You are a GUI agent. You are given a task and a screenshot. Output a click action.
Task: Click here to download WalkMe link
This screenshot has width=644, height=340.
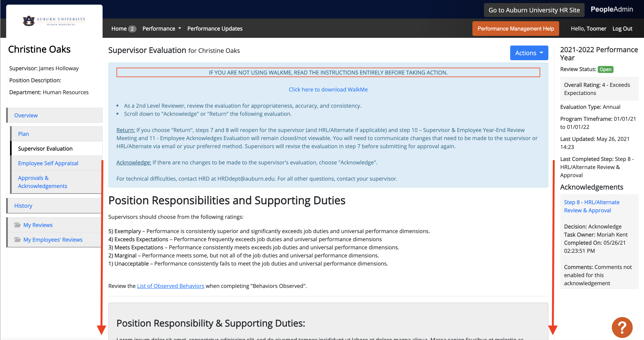click(328, 89)
